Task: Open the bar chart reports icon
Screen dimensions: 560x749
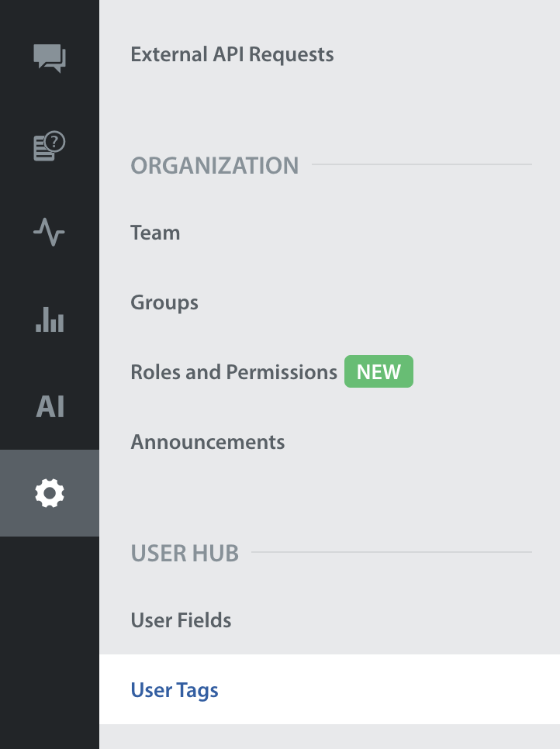Action: pyautogui.click(x=50, y=319)
